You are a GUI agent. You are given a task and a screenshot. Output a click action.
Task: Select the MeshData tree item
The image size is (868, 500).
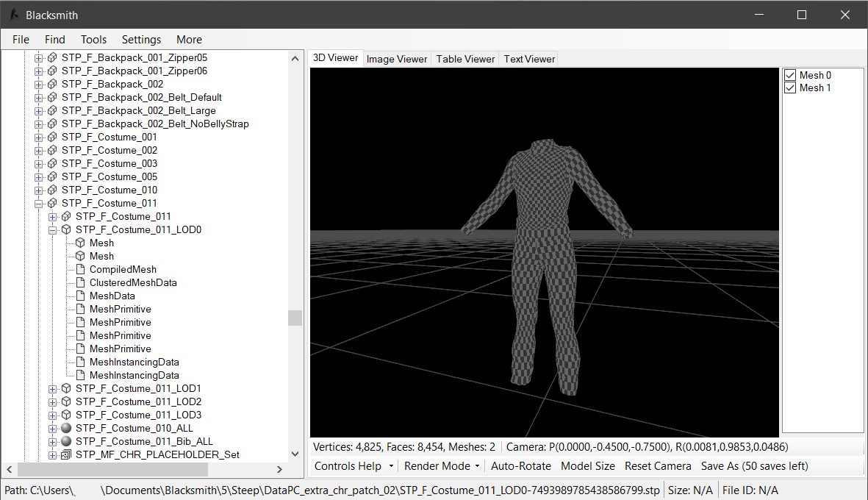click(112, 296)
